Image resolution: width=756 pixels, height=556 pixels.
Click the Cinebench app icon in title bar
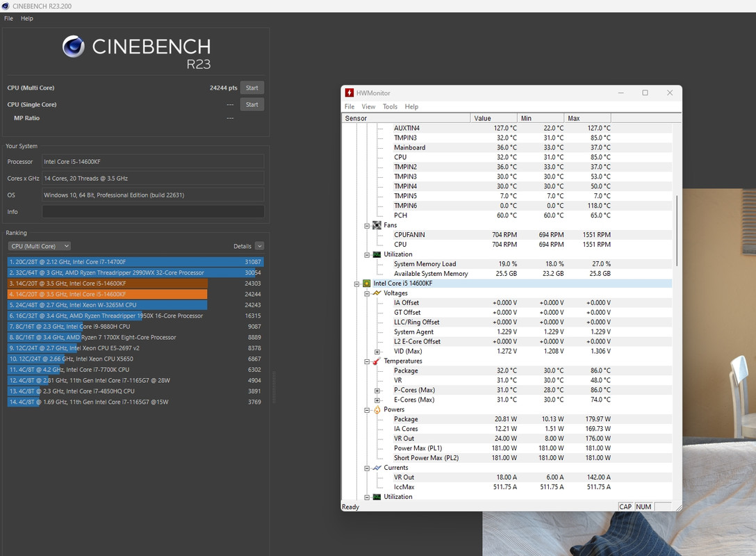(6, 6)
